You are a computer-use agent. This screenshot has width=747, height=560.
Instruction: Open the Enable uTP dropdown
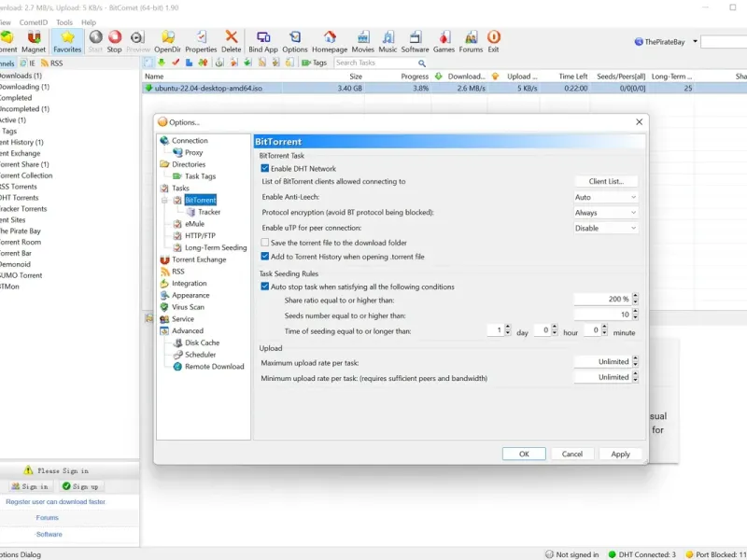tap(605, 228)
